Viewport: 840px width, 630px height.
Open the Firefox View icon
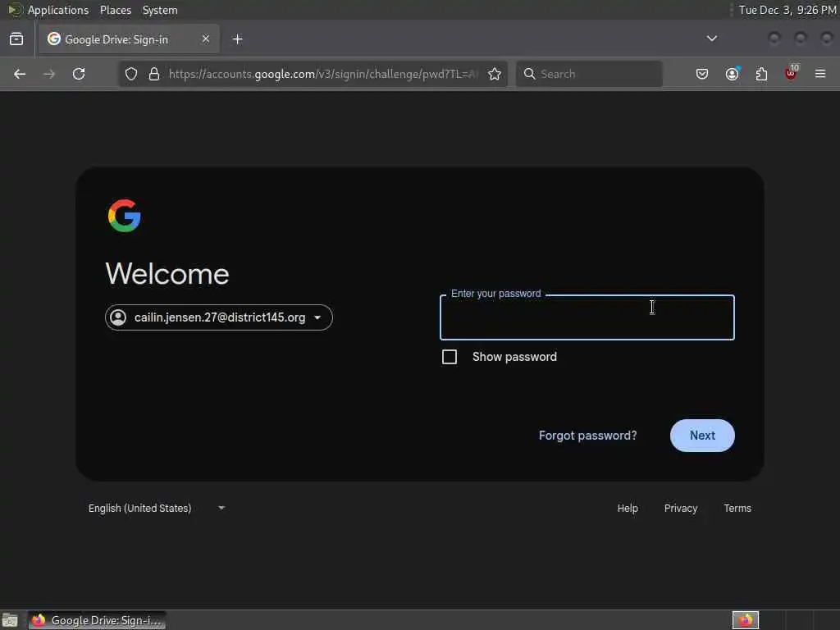pyautogui.click(x=16, y=39)
